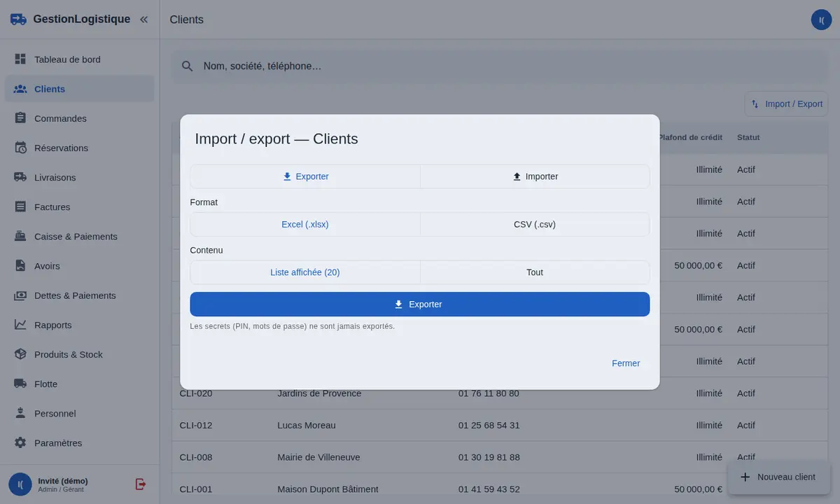
Task: Click the Clients page title
Action: pyautogui.click(x=187, y=20)
